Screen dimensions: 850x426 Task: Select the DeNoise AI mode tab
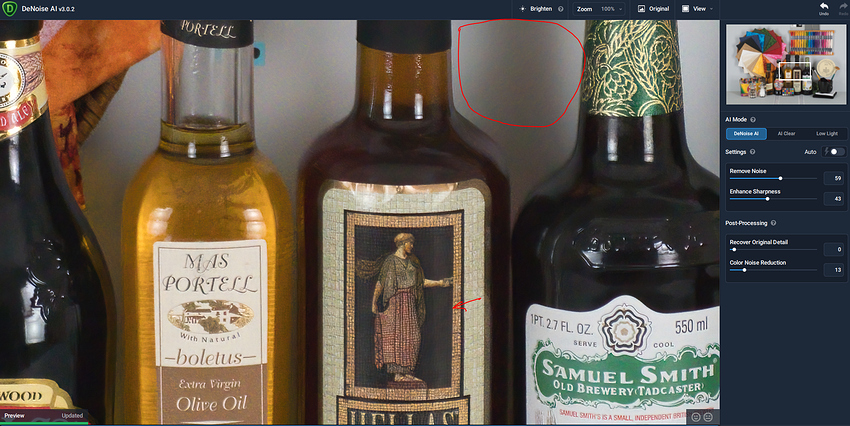[x=746, y=133]
